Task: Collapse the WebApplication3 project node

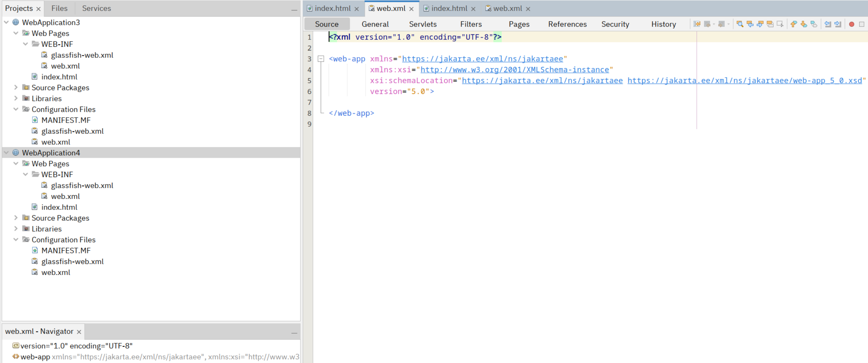Action: [6, 22]
